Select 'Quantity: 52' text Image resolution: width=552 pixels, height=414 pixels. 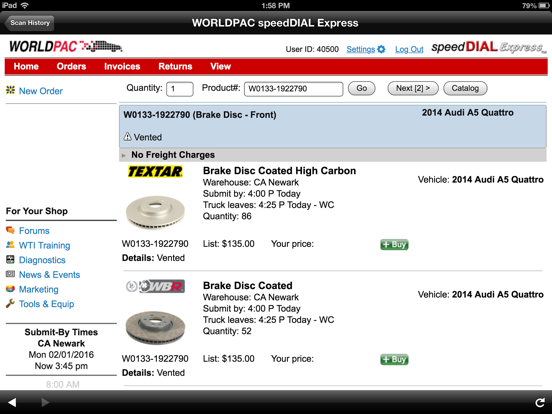(227, 331)
